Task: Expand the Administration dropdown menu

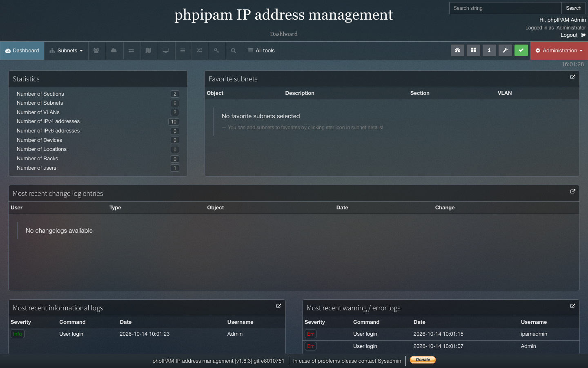Action: click(559, 51)
